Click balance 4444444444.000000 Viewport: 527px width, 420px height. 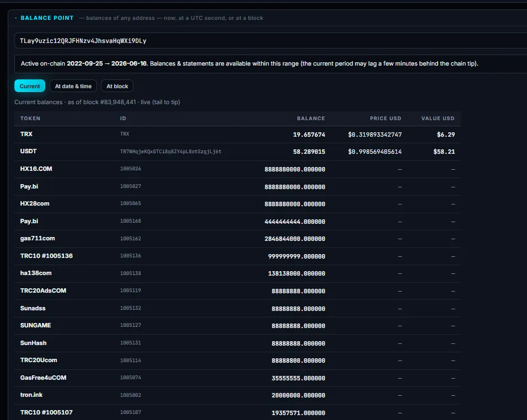click(295, 222)
